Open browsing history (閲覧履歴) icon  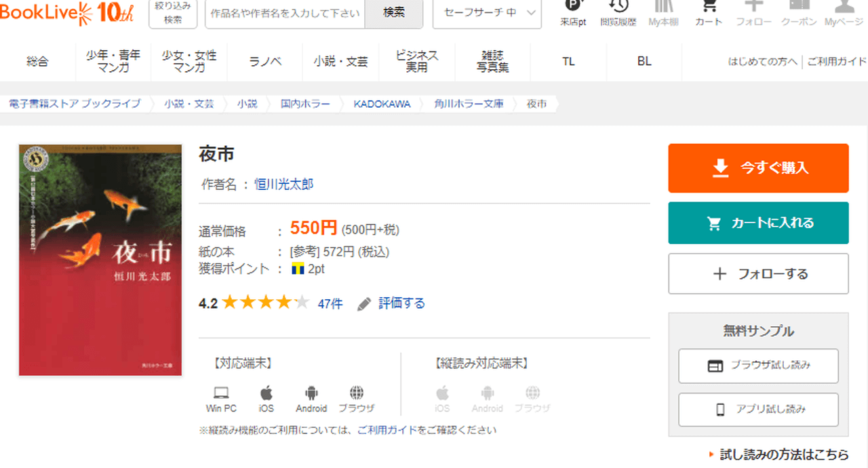click(x=618, y=8)
